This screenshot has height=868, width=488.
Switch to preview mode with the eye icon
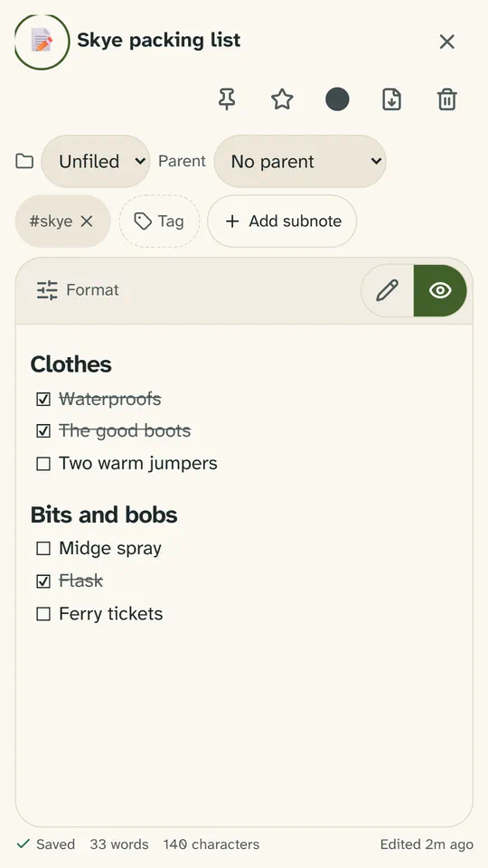point(440,290)
